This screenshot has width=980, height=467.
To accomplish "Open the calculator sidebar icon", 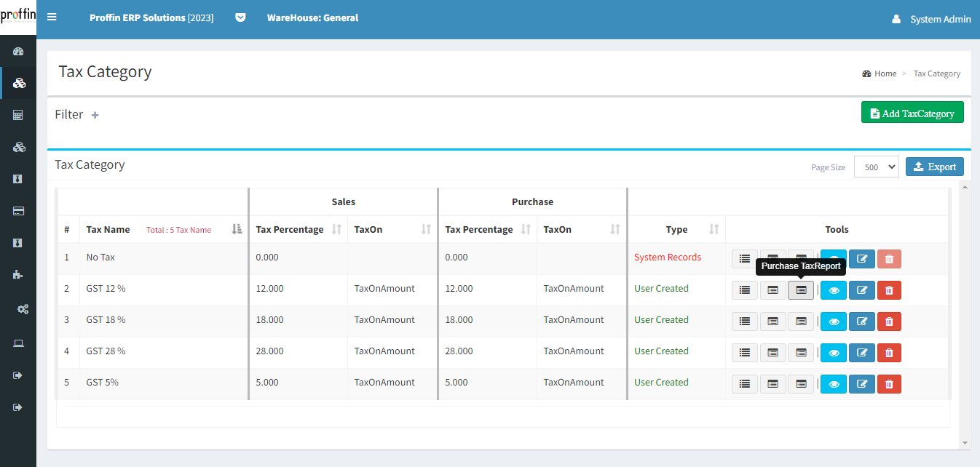I will click(19, 115).
